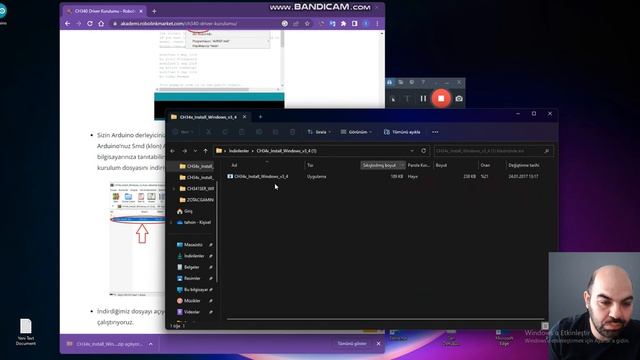
Task: Sort by Değiştirme tarihi column header
Action: tap(524, 165)
